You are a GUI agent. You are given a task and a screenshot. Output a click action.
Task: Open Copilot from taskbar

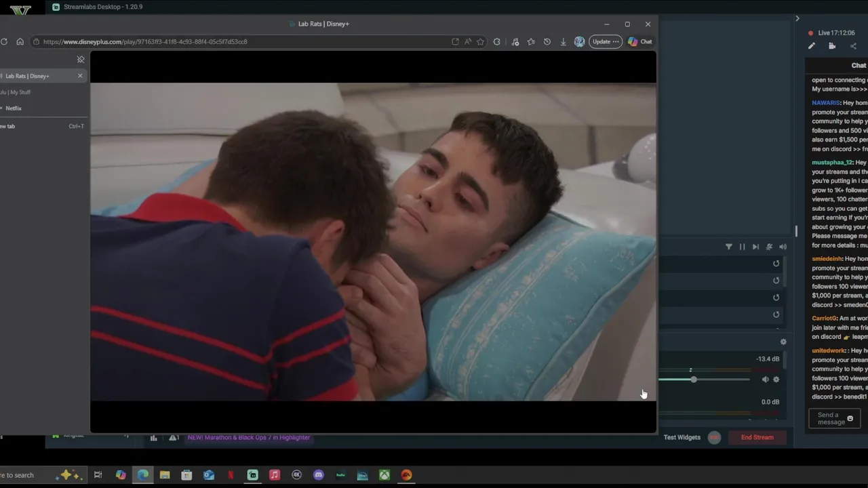pos(121,475)
